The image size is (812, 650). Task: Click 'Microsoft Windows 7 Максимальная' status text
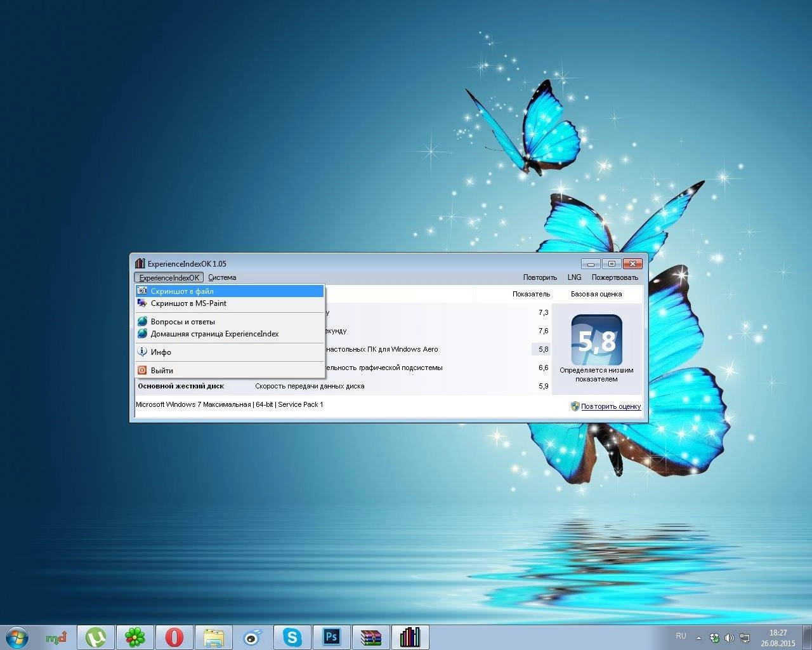[x=193, y=404]
